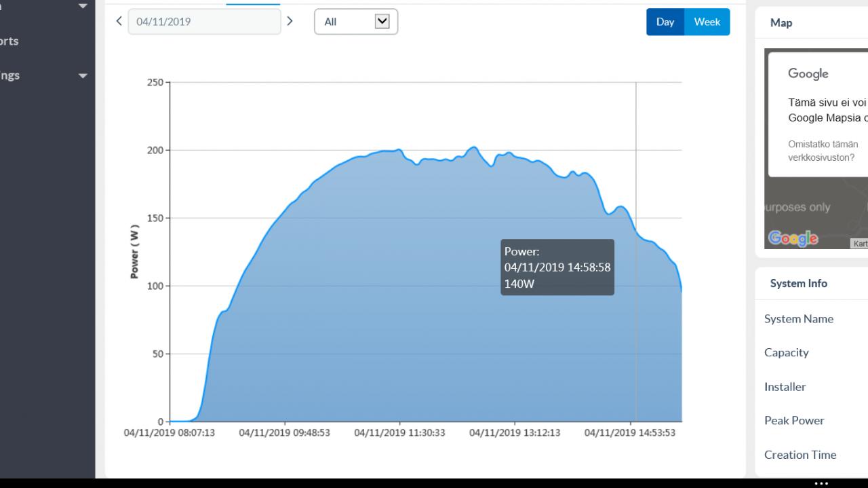The height and width of the screenshot is (488, 868).
Task: Open the 04/11/2019 date field
Action: pyautogui.click(x=204, y=22)
